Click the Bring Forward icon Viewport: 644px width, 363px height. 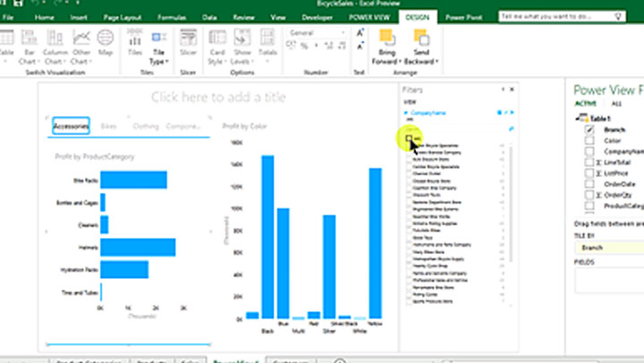coord(387,46)
